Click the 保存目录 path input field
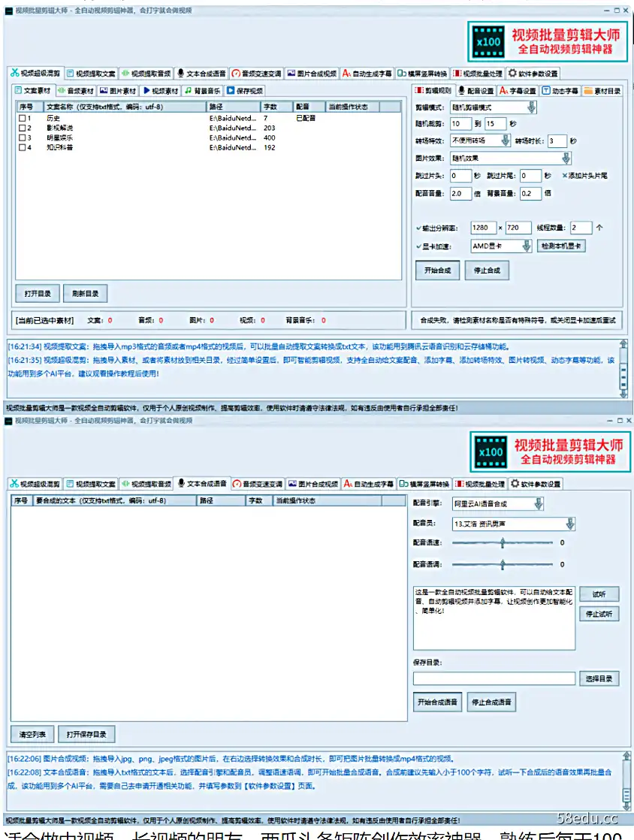This screenshot has width=634, height=840. 494,678
